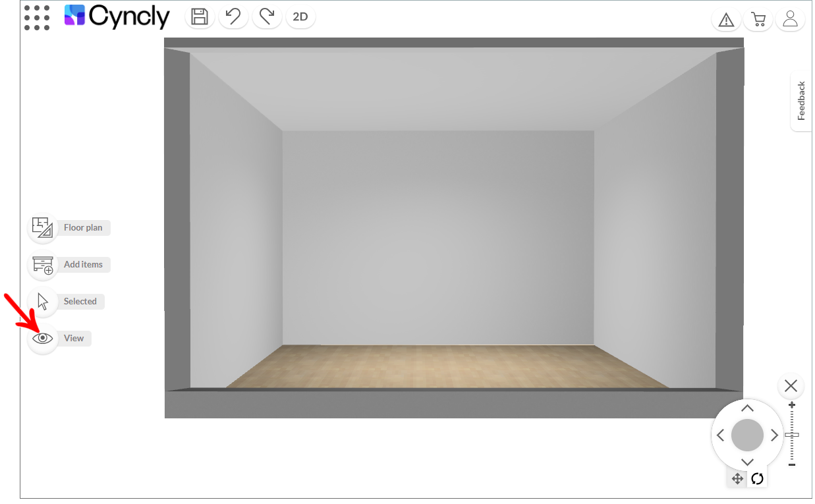Click the Cyncly logo
Screen dimensions: 815x504
pyautogui.click(x=117, y=16)
